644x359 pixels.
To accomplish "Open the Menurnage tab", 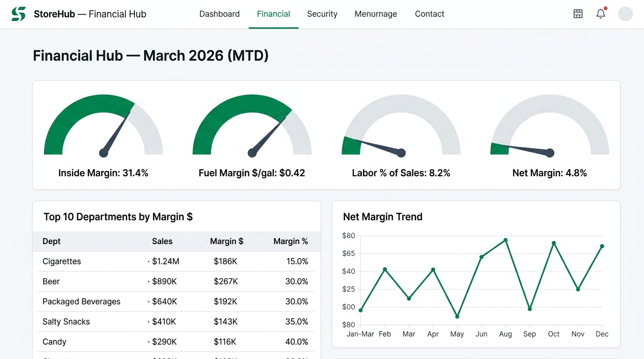I will tap(376, 14).
